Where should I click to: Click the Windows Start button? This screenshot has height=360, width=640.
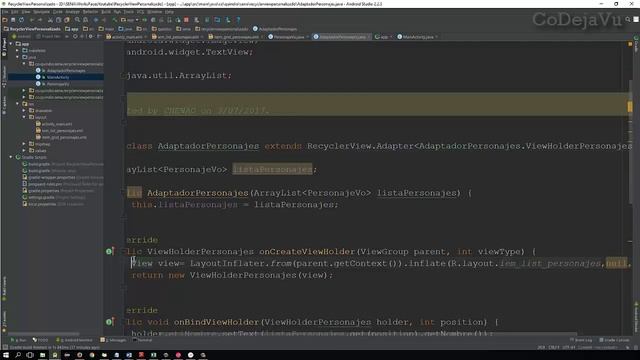click(6, 355)
